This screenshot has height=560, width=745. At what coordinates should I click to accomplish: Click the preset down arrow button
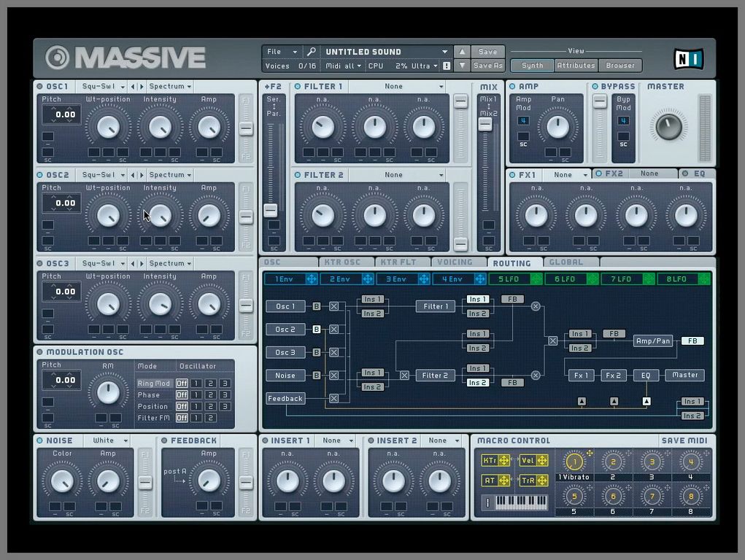(x=462, y=66)
